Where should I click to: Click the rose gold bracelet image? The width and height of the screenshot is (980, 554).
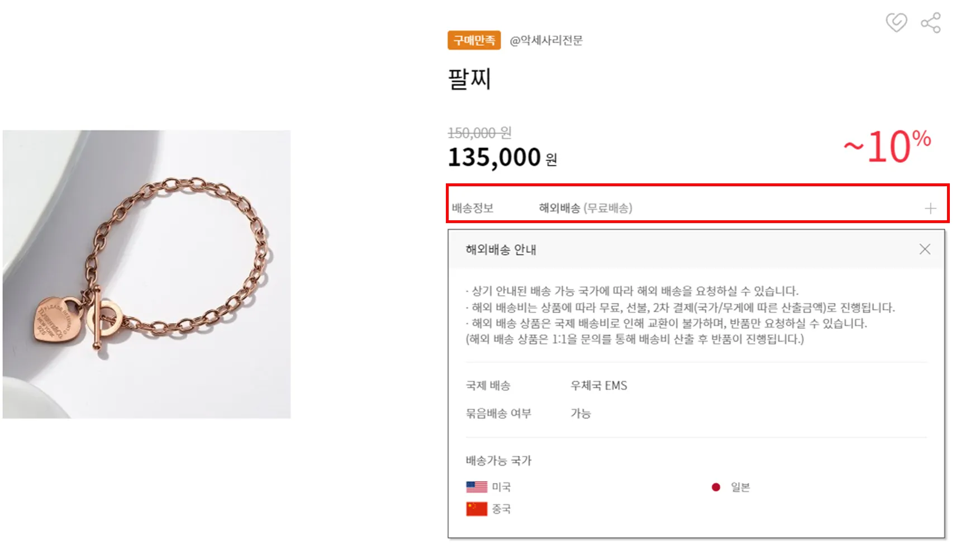pyautogui.click(x=146, y=274)
